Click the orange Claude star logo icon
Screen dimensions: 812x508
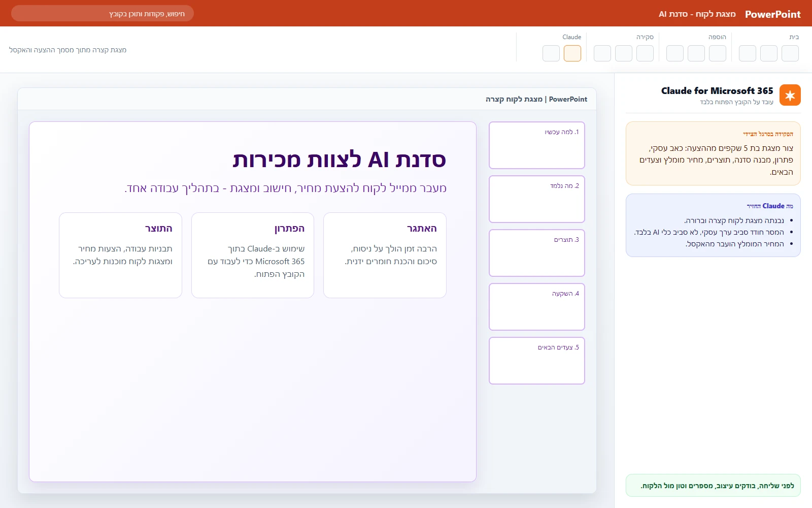(790, 95)
